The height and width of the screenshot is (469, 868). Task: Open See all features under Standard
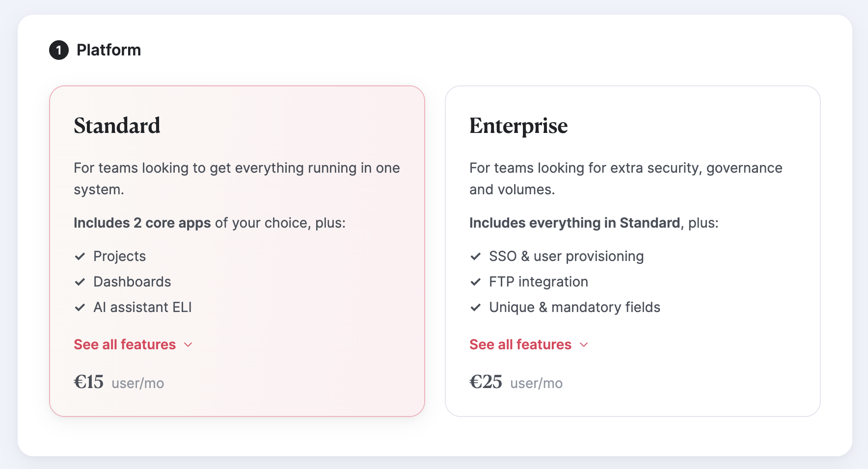point(125,344)
